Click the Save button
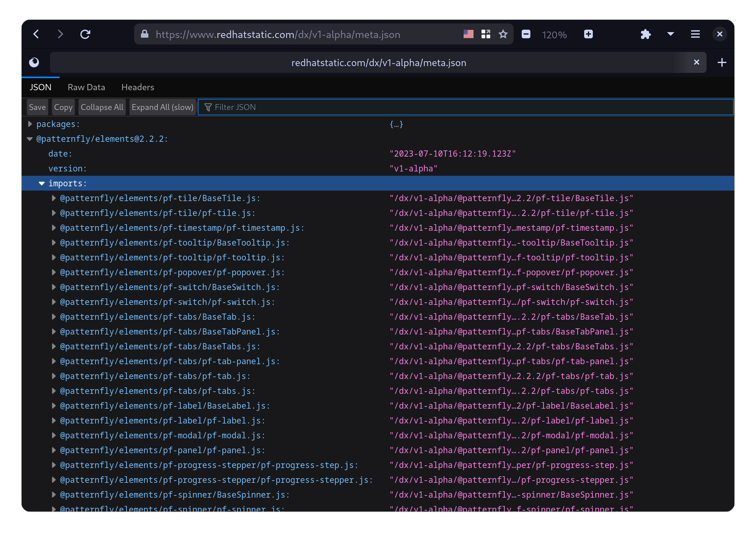The width and height of the screenshot is (756, 535). click(37, 107)
